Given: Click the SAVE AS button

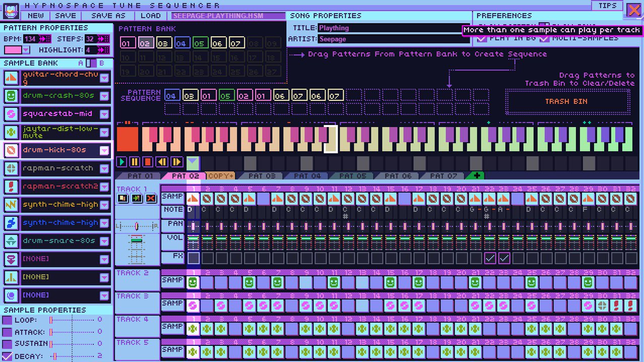Looking at the screenshot, I should click(108, 16).
